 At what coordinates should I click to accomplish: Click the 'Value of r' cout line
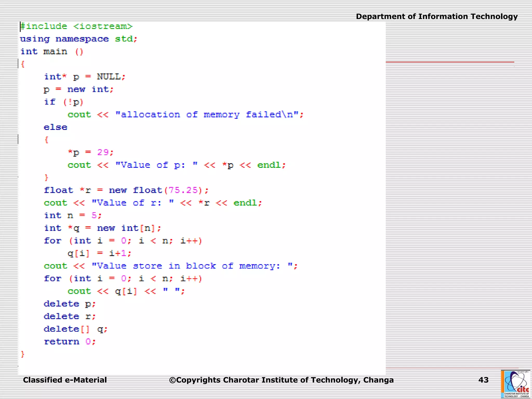pos(153,203)
